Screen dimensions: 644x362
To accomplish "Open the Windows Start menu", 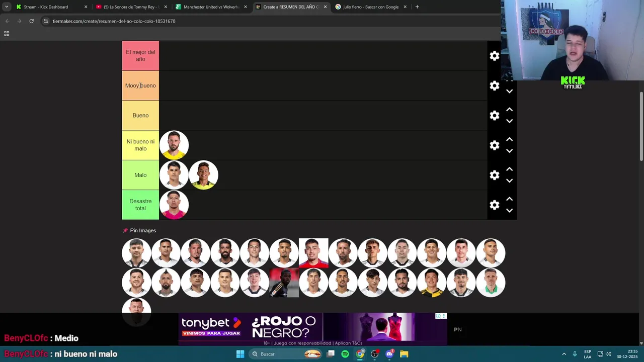I will pos(240,354).
